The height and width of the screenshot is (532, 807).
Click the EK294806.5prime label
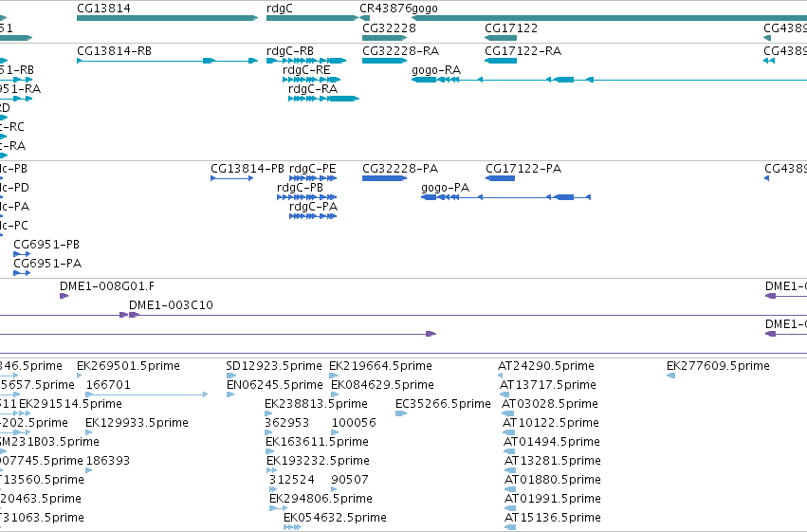(321, 499)
